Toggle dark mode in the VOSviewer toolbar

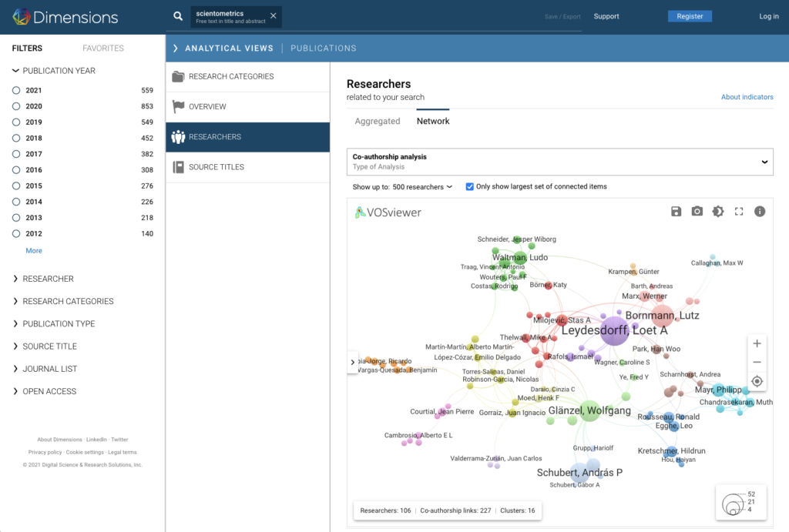(x=718, y=212)
